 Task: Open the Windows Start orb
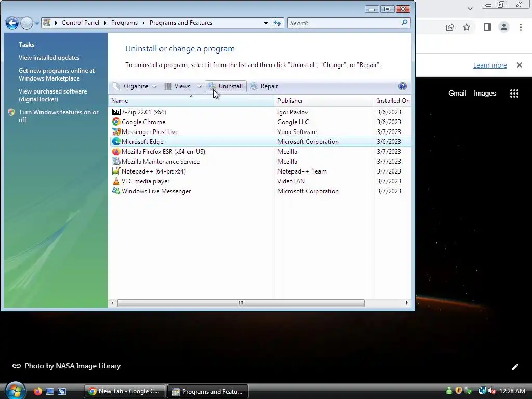click(15, 391)
